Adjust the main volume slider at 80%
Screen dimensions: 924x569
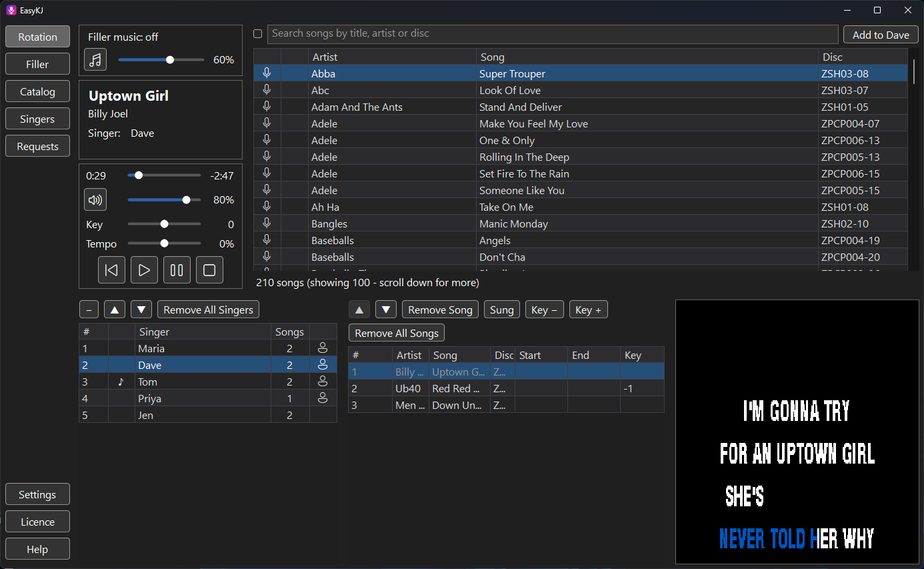click(164, 199)
